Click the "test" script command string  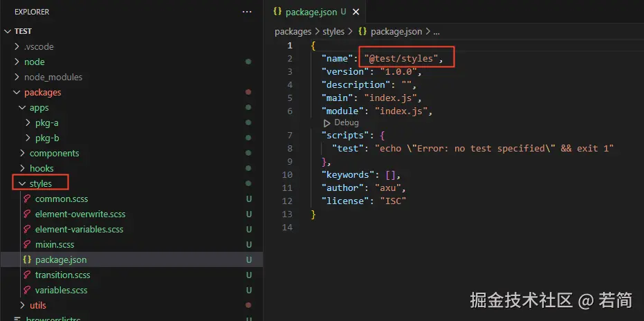494,148
